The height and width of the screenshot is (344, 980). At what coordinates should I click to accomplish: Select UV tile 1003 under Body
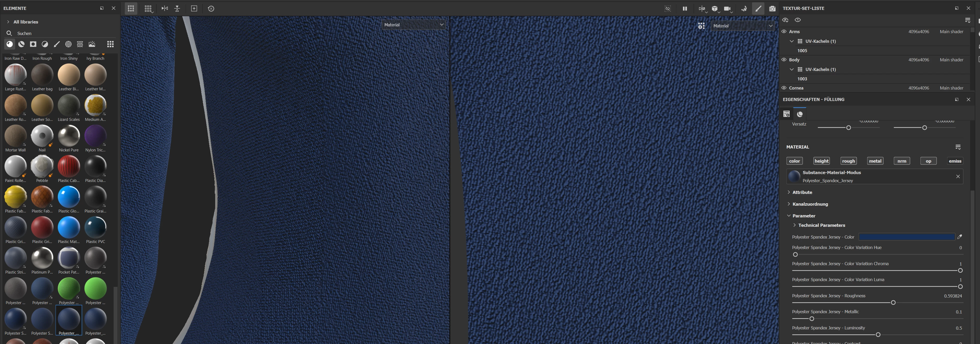point(802,79)
